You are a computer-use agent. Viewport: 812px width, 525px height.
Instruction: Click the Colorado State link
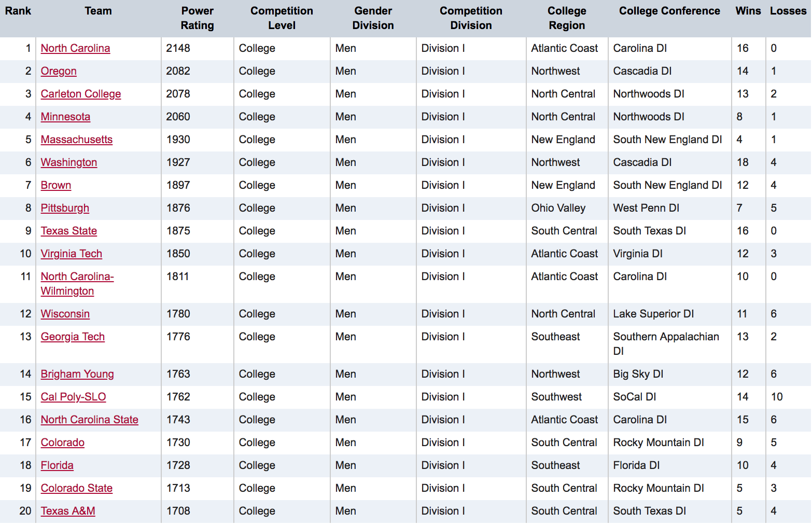[x=77, y=488]
